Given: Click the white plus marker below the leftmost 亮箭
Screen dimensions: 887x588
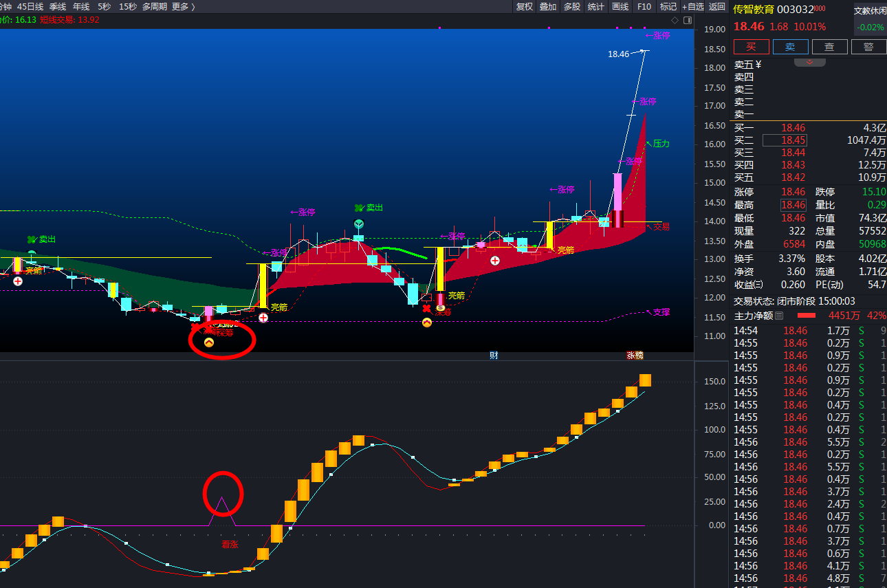Looking at the screenshot, I should pos(18,281).
